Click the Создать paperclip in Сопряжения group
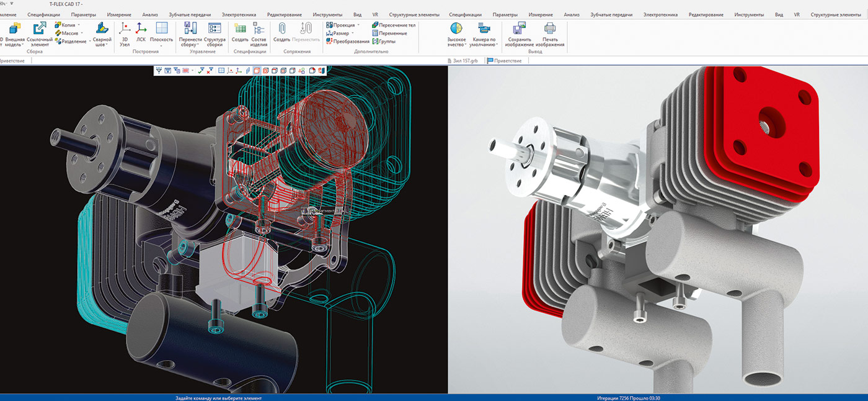This screenshot has width=868, height=401. [x=282, y=32]
